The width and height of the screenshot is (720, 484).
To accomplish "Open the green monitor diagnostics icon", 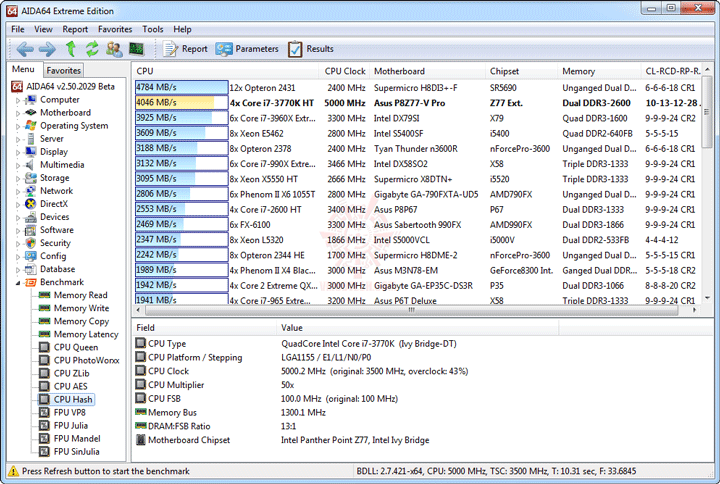I will pyautogui.click(x=136, y=48).
